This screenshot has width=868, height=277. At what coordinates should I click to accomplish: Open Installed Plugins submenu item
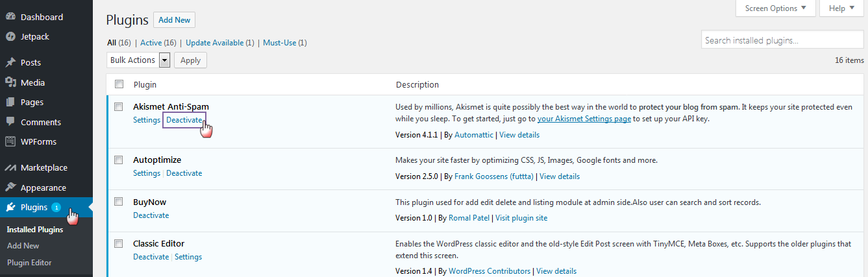35,230
